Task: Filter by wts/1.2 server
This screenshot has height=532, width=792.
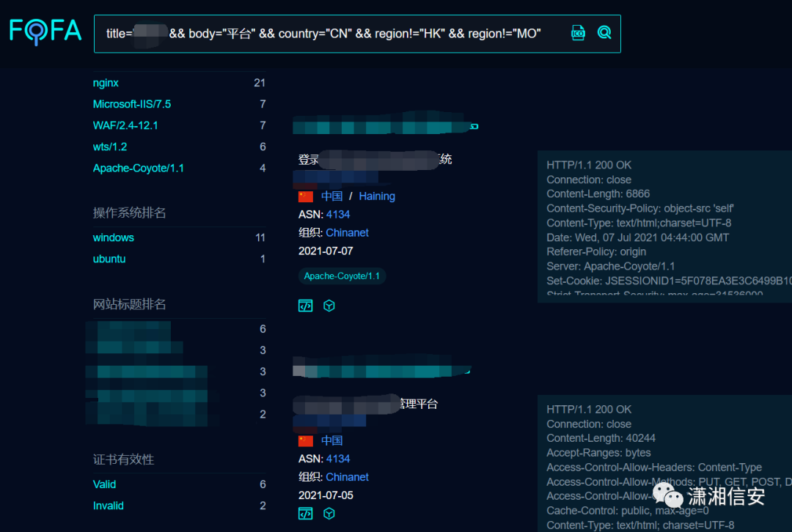Action: [x=109, y=147]
